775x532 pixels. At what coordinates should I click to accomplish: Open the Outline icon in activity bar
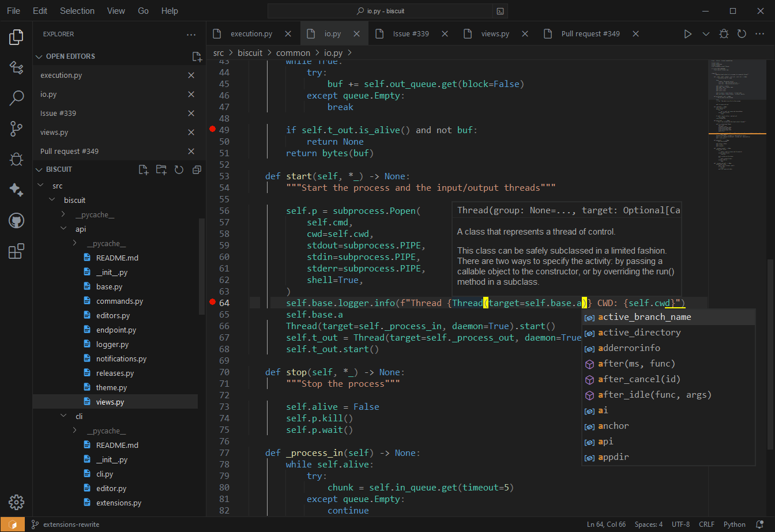point(16,68)
